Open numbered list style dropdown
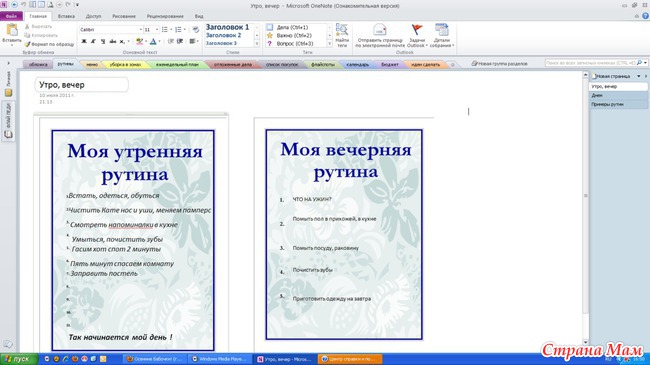 tap(184, 29)
